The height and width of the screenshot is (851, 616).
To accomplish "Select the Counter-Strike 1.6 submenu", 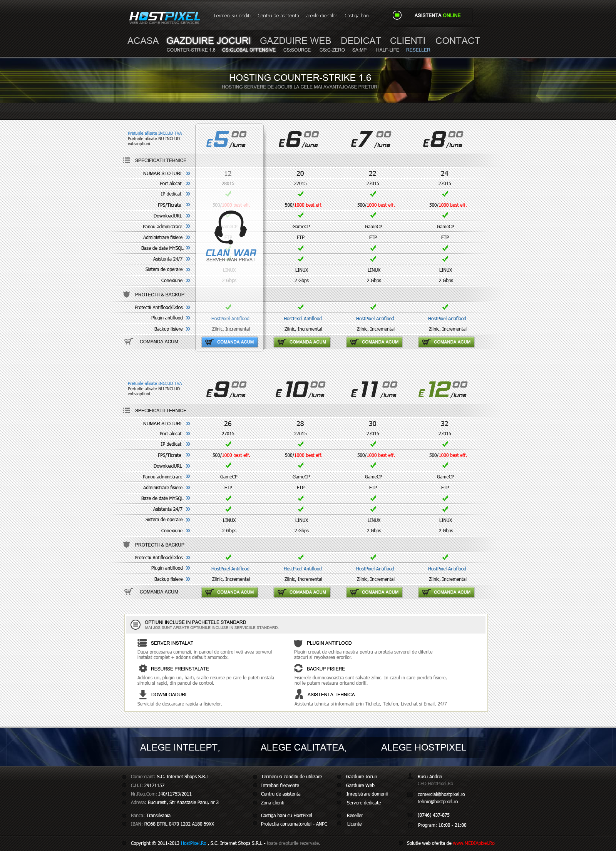I will click(191, 50).
